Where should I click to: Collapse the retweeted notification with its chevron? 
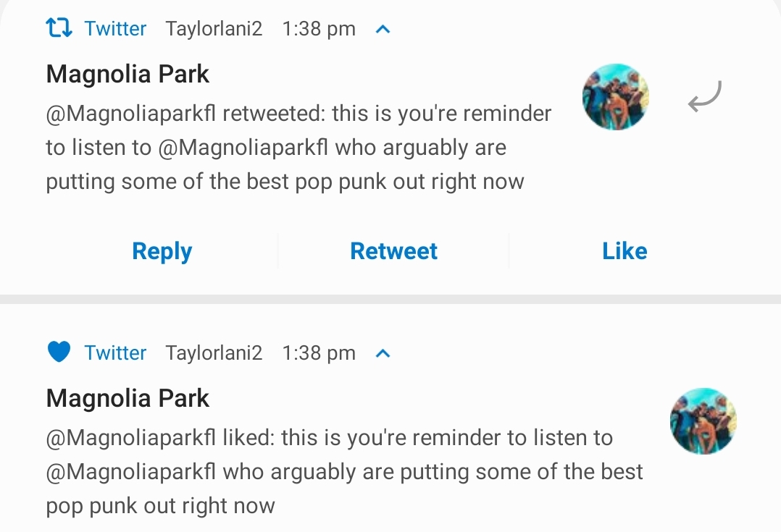pos(383,30)
